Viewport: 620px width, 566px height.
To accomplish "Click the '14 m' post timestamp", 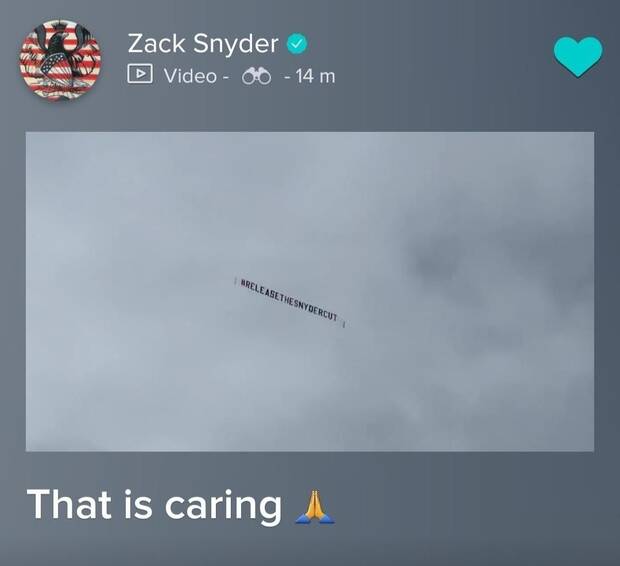I will [315, 76].
